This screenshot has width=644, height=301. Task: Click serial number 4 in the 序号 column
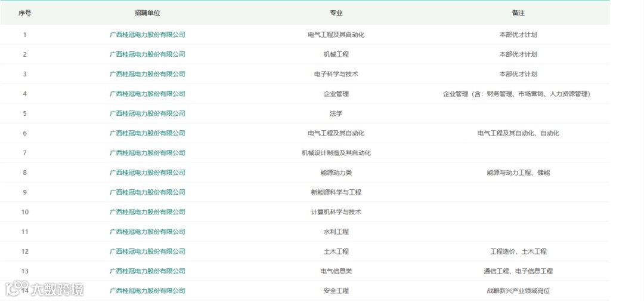click(x=24, y=94)
